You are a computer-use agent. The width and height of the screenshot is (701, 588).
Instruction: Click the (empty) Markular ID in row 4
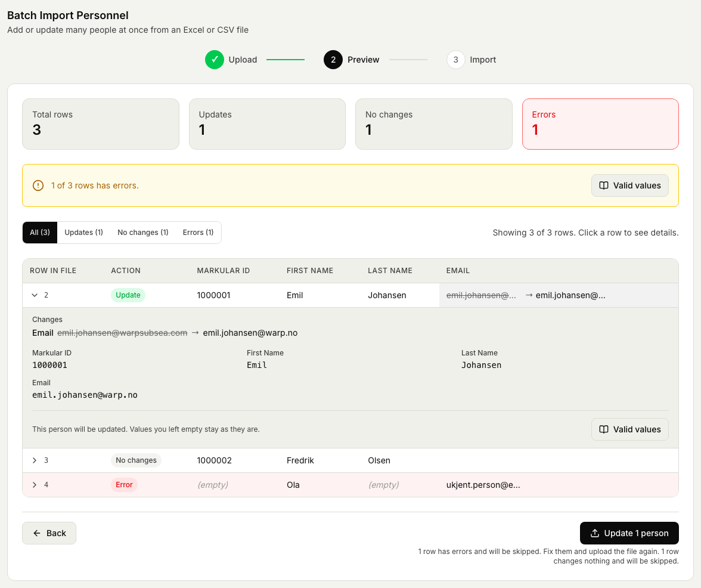point(213,485)
